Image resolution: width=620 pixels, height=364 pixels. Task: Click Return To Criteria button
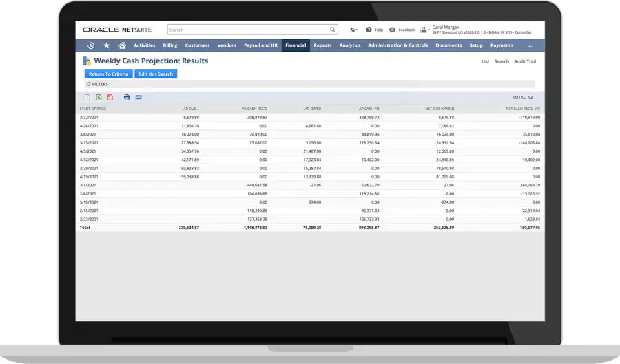tap(108, 74)
